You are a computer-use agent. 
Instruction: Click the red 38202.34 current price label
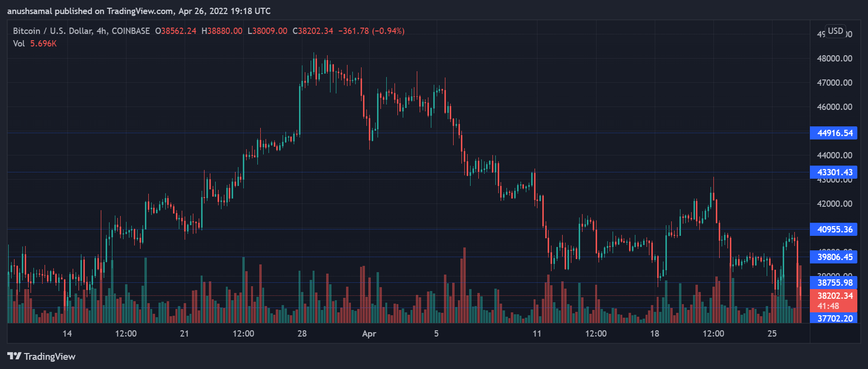coord(834,296)
